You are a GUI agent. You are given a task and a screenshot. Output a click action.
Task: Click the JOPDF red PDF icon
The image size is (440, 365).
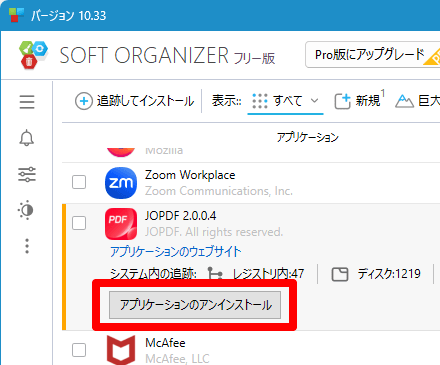click(x=121, y=224)
